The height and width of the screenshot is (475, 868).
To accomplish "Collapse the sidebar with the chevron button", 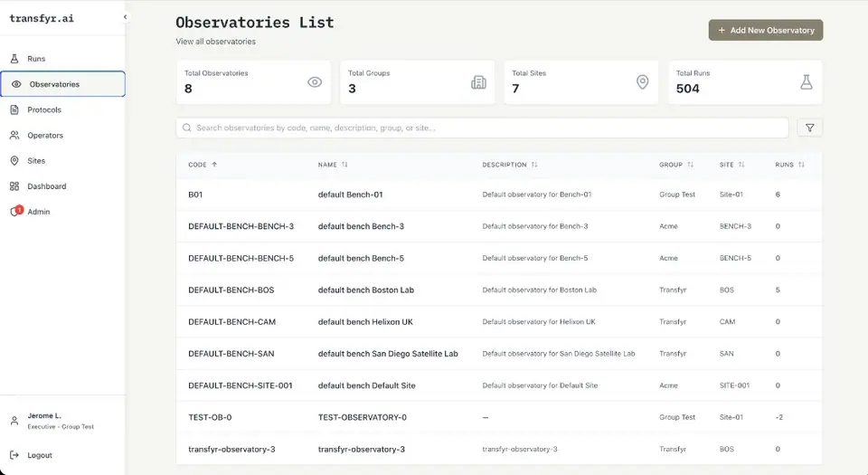I will coord(125,17).
